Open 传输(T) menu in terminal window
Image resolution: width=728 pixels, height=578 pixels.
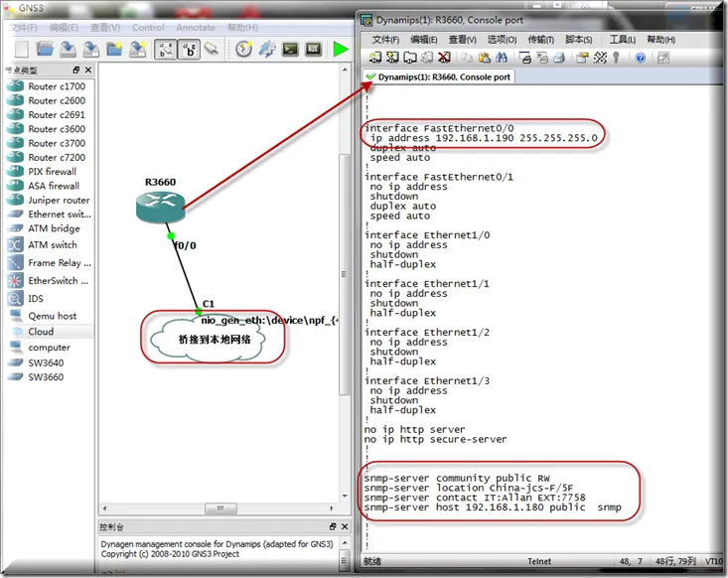(x=541, y=40)
